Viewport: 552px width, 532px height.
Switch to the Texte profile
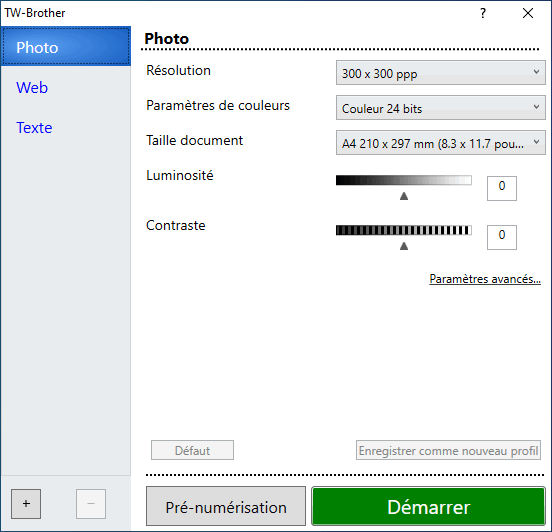[34, 127]
